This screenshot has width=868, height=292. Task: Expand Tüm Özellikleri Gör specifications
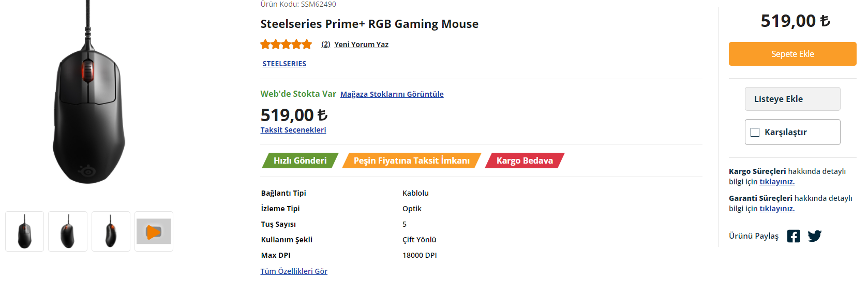(x=294, y=271)
